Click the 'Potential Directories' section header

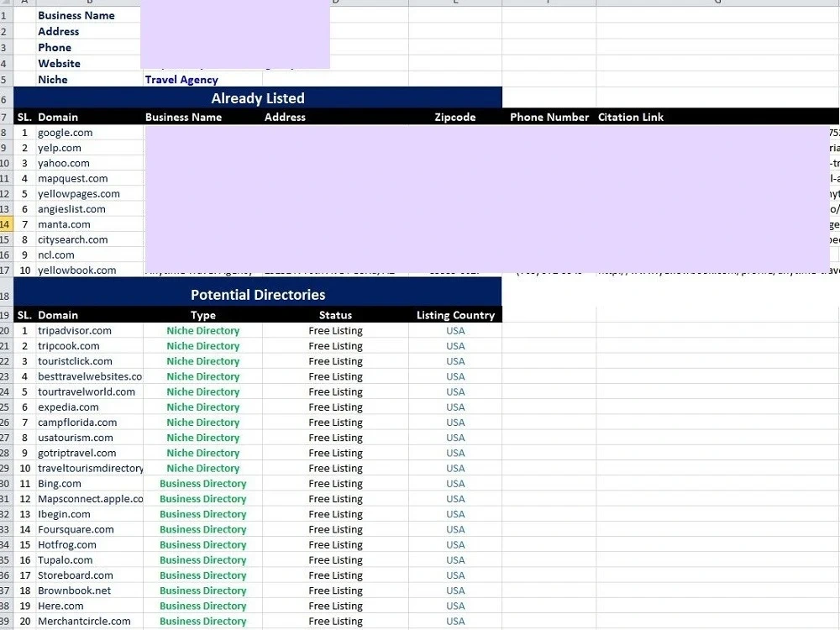(x=258, y=295)
